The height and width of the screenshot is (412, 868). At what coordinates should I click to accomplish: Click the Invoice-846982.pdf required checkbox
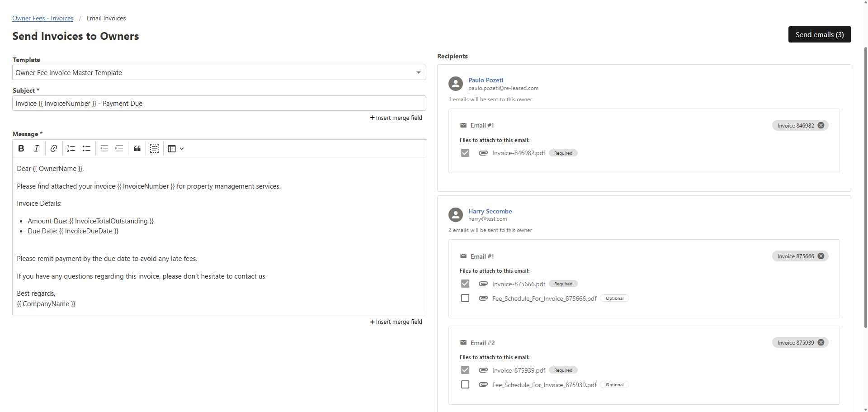[465, 153]
